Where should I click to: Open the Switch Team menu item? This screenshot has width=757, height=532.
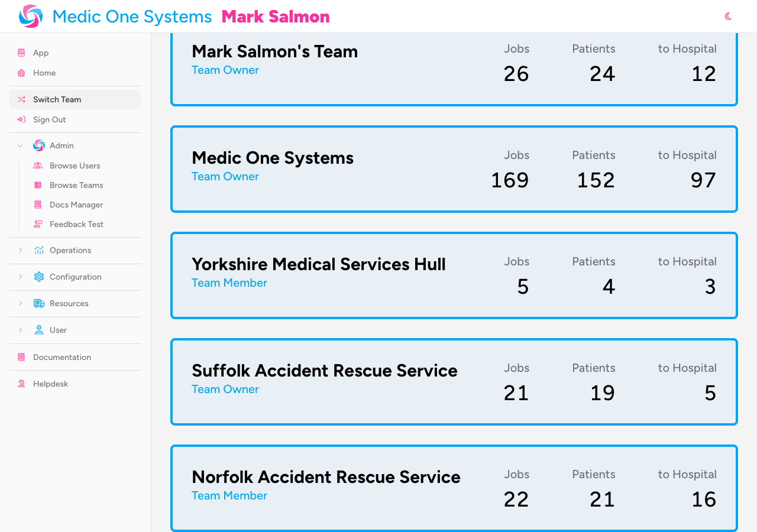(x=57, y=99)
